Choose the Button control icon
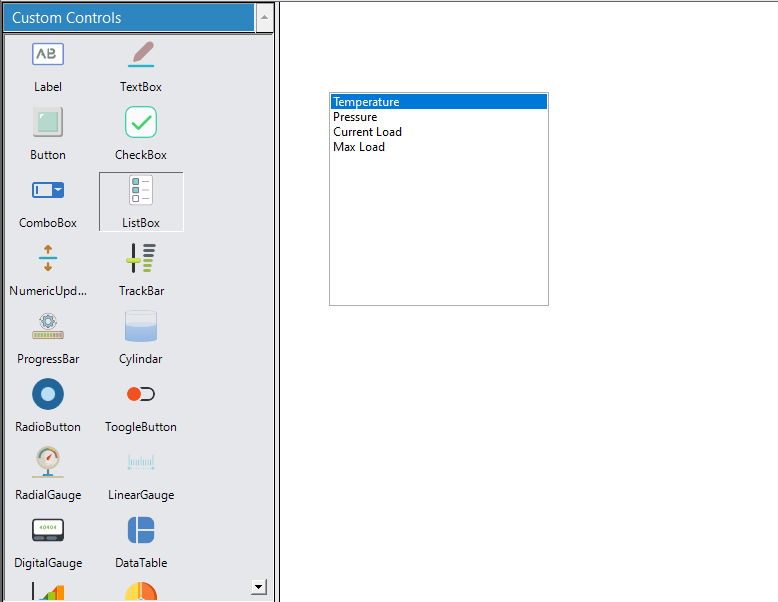This screenshot has height=602, width=778. [x=48, y=122]
